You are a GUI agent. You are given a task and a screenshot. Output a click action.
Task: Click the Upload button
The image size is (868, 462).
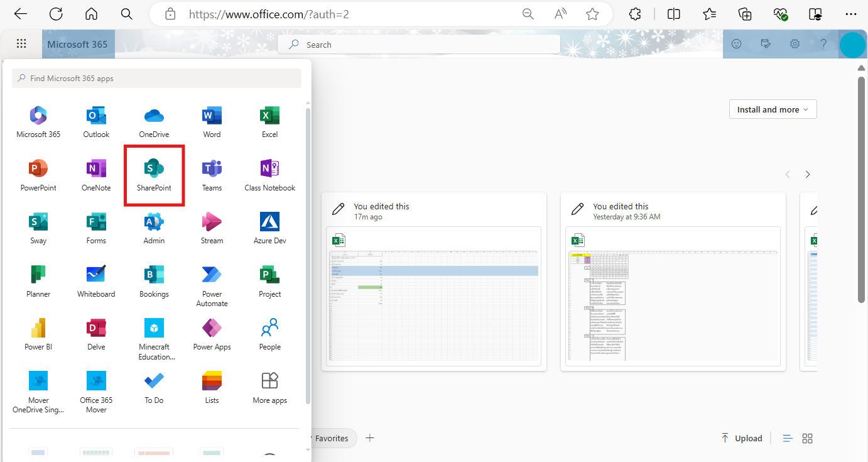742,438
